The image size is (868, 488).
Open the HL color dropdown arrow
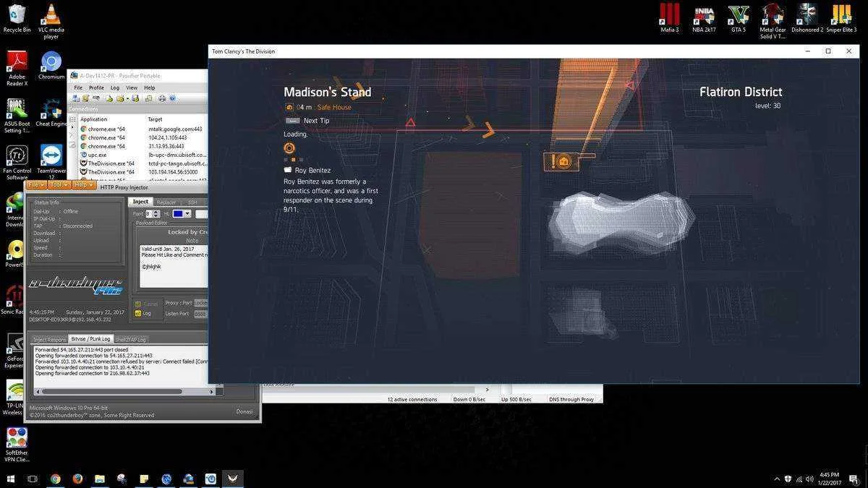click(x=187, y=214)
